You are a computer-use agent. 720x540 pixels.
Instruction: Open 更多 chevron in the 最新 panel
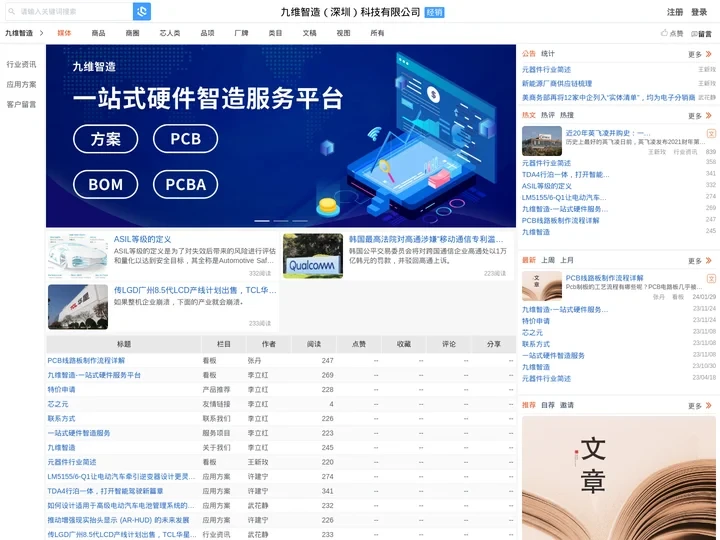click(x=709, y=260)
